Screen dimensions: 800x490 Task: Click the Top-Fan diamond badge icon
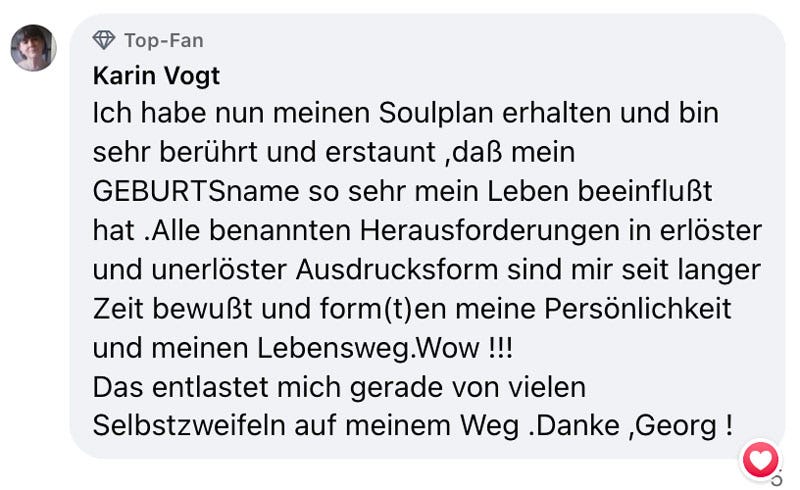[x=103, y=40]
